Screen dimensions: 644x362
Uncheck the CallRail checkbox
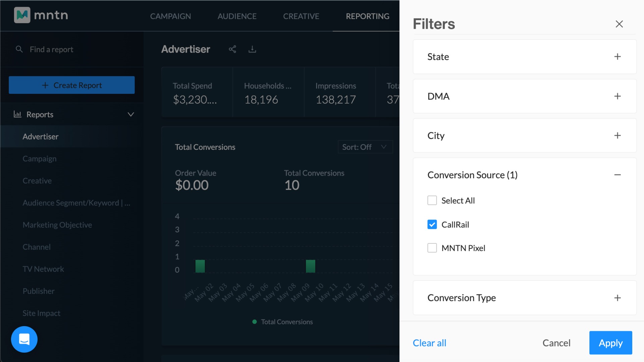pyautogui.click(x=432, y=224)
